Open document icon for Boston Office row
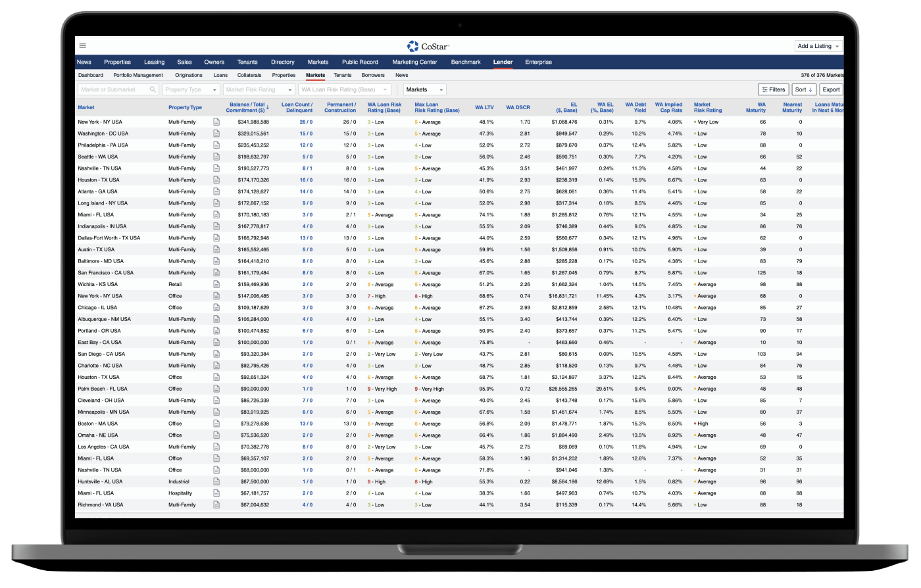The width and height of the screenshot is (921, 588). coord(216,424)
